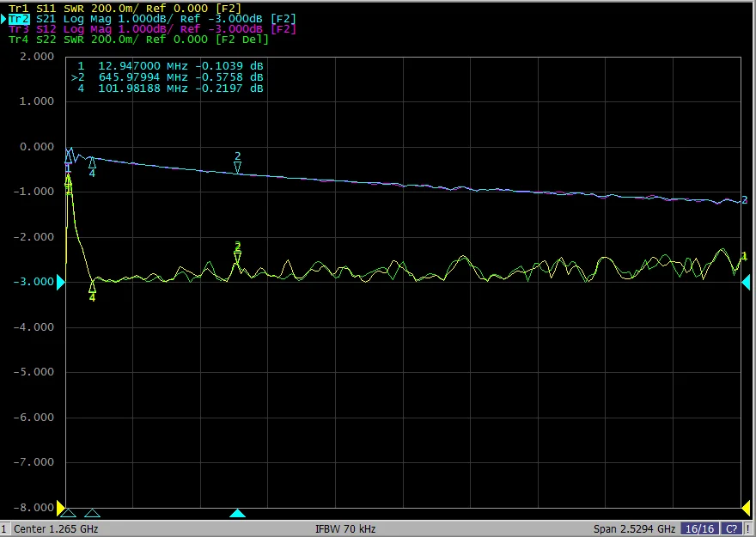Click the active trace arrow beside Tr2
The image size is (756, 537).
[x=3, y=19]
